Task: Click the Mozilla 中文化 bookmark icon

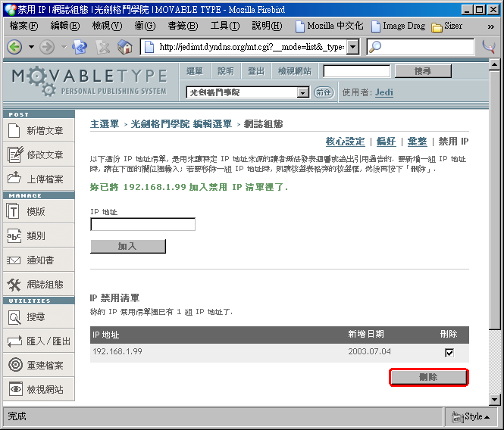Action: coord(299,26)
